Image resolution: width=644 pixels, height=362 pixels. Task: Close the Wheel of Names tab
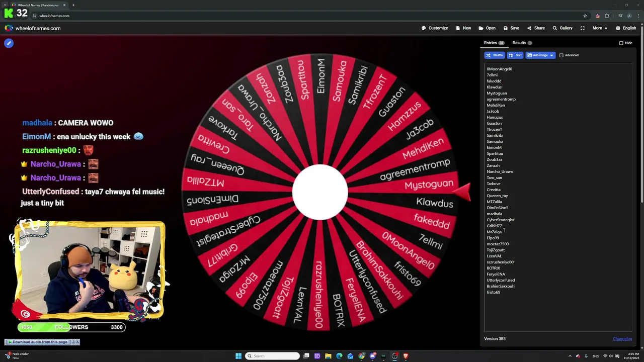[64, 5]
